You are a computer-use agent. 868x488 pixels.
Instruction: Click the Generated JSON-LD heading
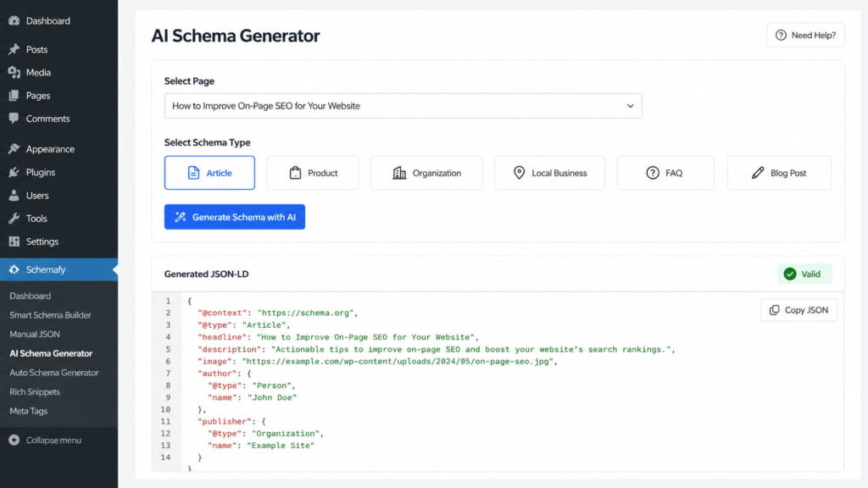(207, 274)
